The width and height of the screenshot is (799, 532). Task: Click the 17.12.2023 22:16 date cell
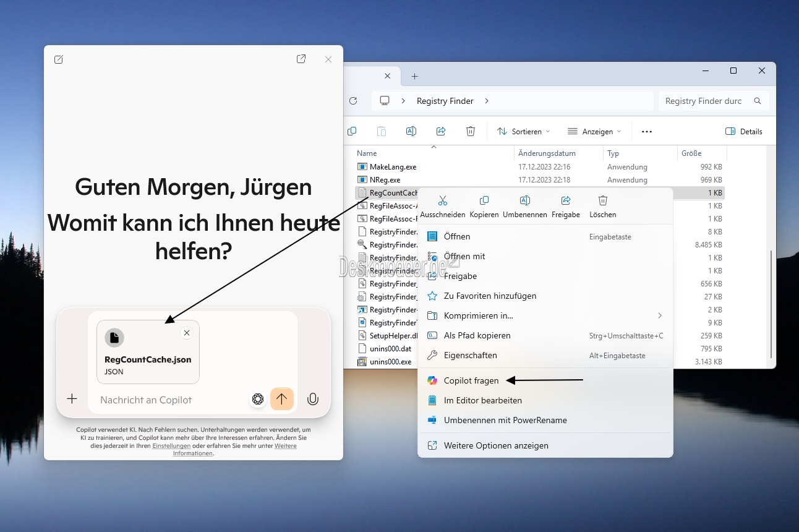544,166
